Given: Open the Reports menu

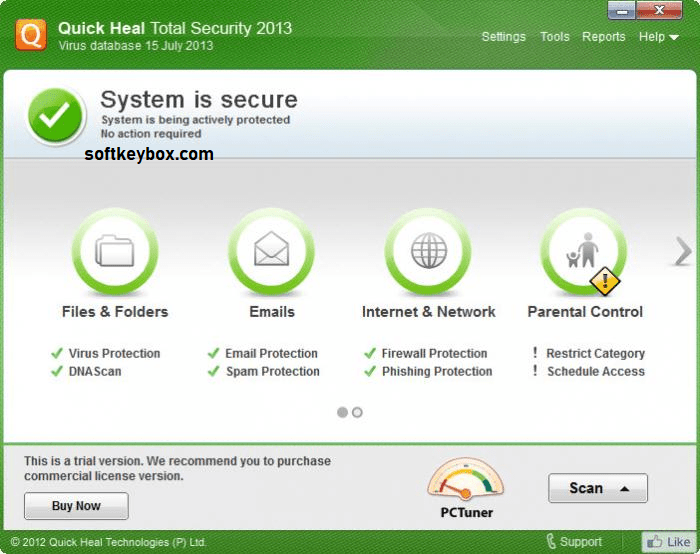Looking at the screenshot, I should [604, 37].
